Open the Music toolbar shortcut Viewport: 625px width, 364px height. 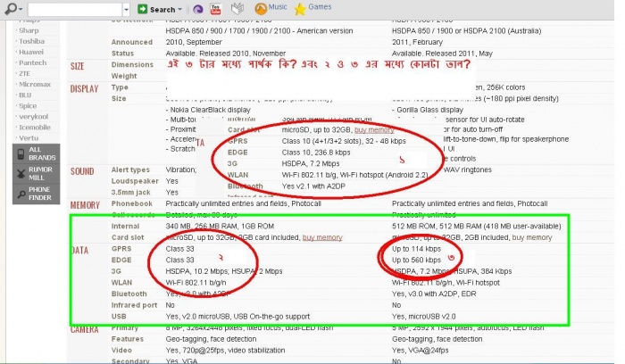(271, 7)
